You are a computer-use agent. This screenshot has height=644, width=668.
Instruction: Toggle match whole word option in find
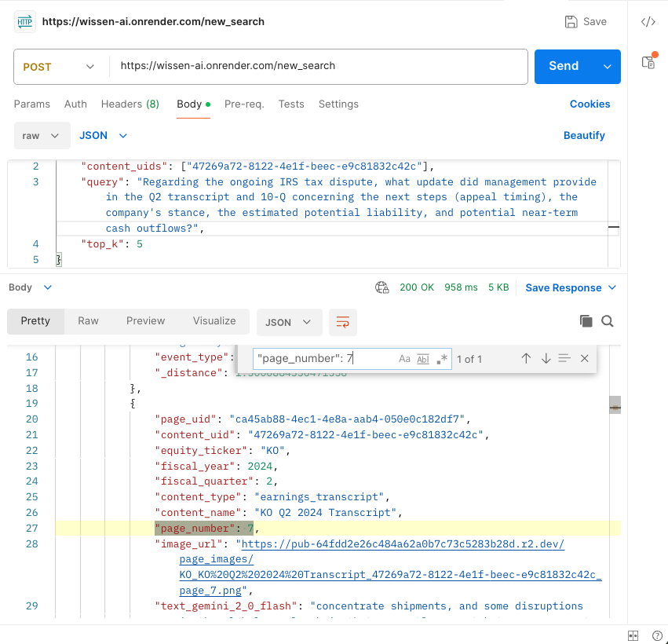tap(423, 359)
